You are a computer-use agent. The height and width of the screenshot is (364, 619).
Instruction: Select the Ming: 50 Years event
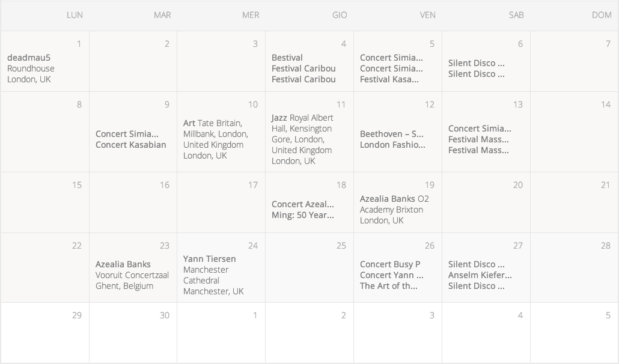[x=303, y=215]
